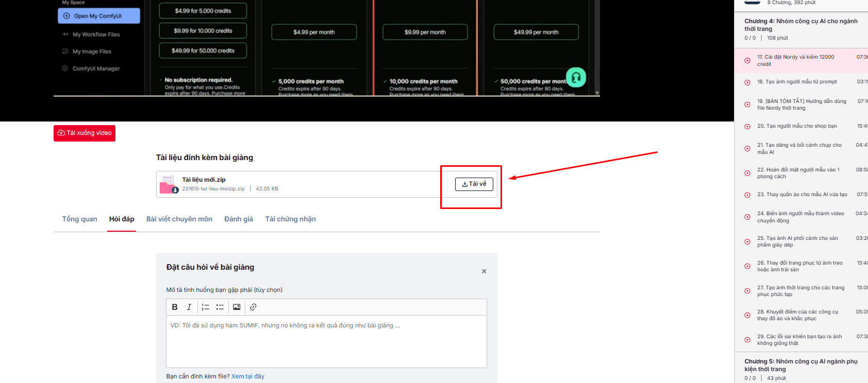Insert a bulleted list in editor
The width and height of the screenshot is (868, 383).
[220, 307]
